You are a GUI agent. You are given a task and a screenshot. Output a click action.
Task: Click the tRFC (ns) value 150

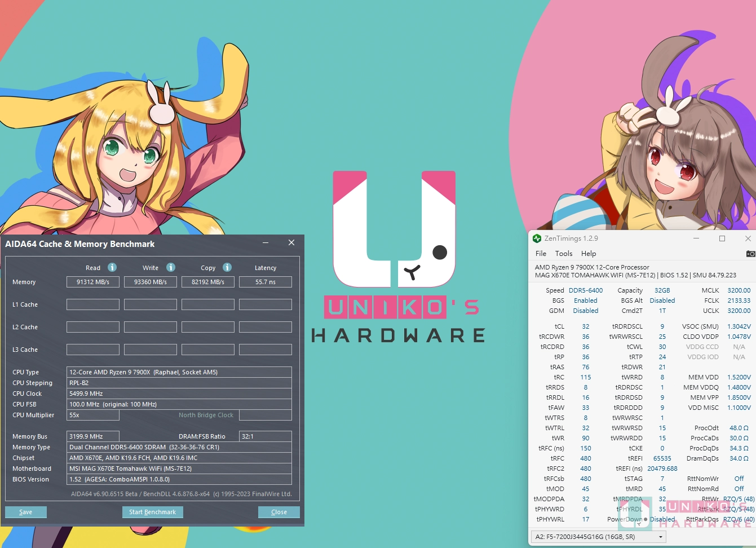pyautogui.click(x=586, y=448)
